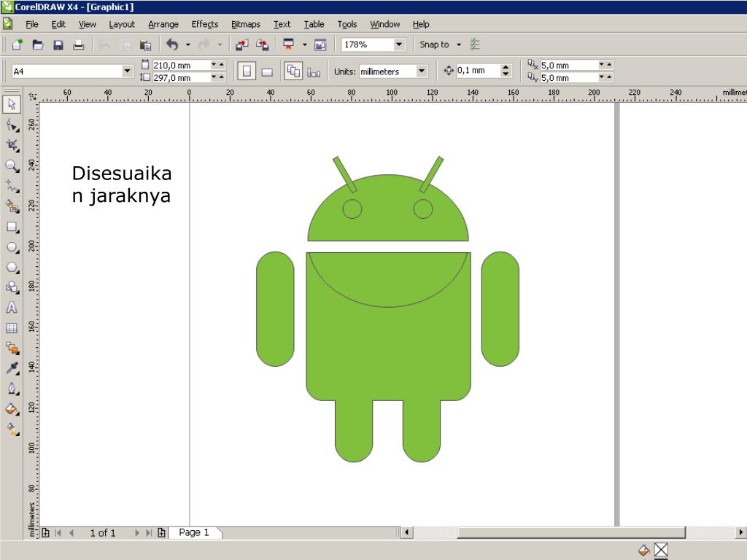Open the A4 paper size dropdown
This screenshot has height=560, width=747.
click(127, 71)
